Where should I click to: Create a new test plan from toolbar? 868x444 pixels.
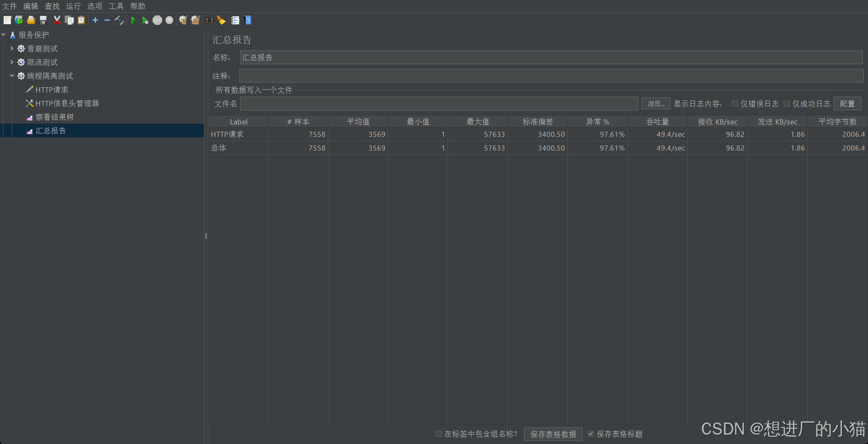pos(7,20)
